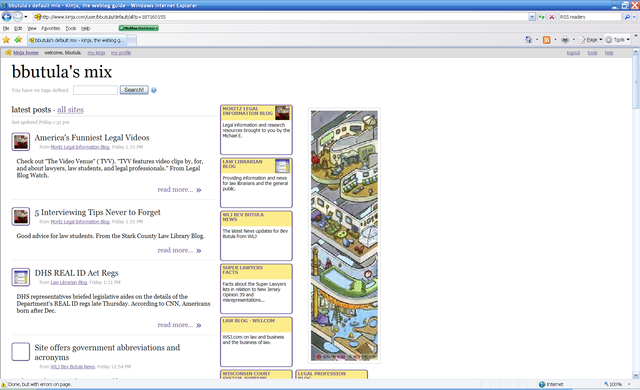Open the address bar history dropdown
The image size is (640, 390).
tap(532, 17)
